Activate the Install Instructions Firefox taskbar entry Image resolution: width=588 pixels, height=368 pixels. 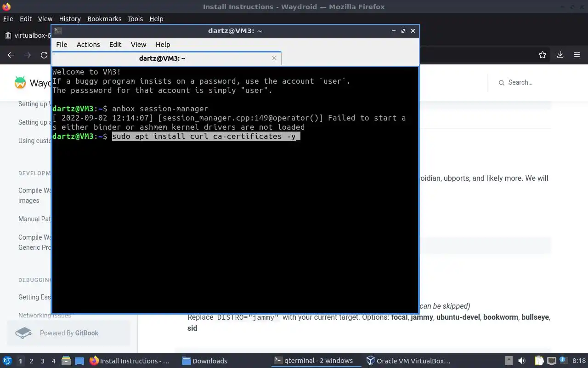point(130,361)
